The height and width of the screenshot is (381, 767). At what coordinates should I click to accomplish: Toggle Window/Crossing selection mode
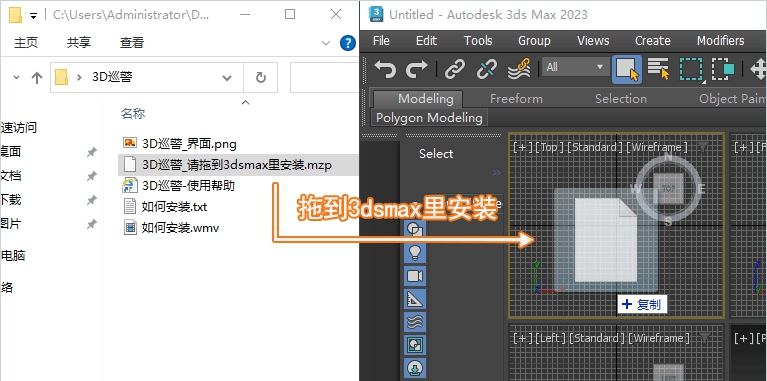(x=723, y=69)
